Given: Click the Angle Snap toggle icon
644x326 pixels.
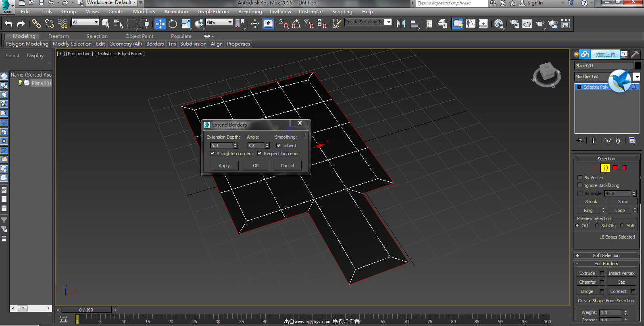Looking at the screenshot, I should (296, 24).
